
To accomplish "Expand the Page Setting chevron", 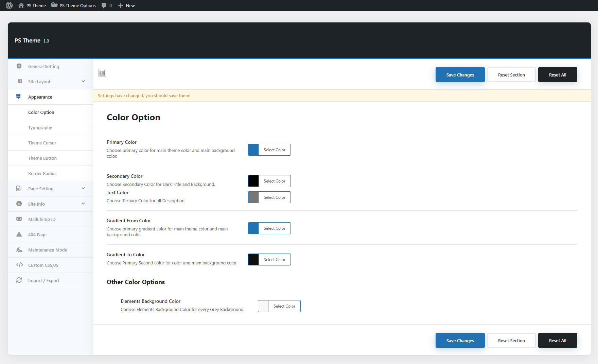I will point(83,189).
